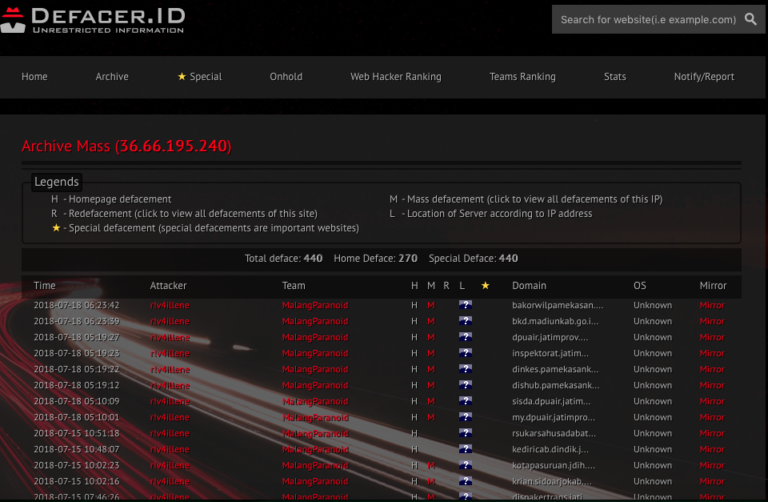The height and width of the screenshot is (502, 768).
Task: Click location flag for kediricab.dindik row
Action: click(465, 449)
